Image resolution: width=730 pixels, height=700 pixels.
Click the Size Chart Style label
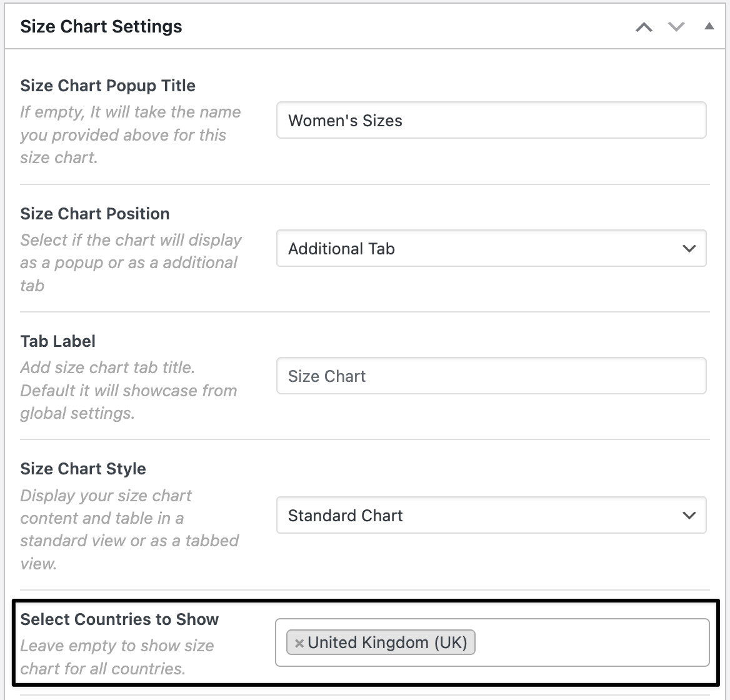(x=83, y=469)
